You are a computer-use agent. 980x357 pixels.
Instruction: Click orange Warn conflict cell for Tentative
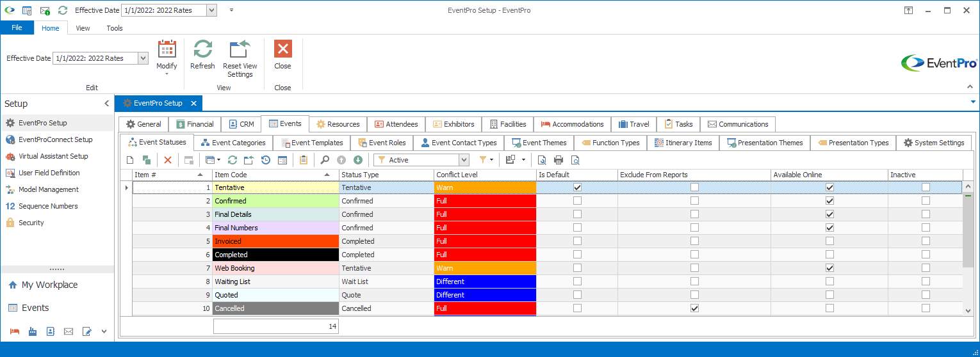485,187
